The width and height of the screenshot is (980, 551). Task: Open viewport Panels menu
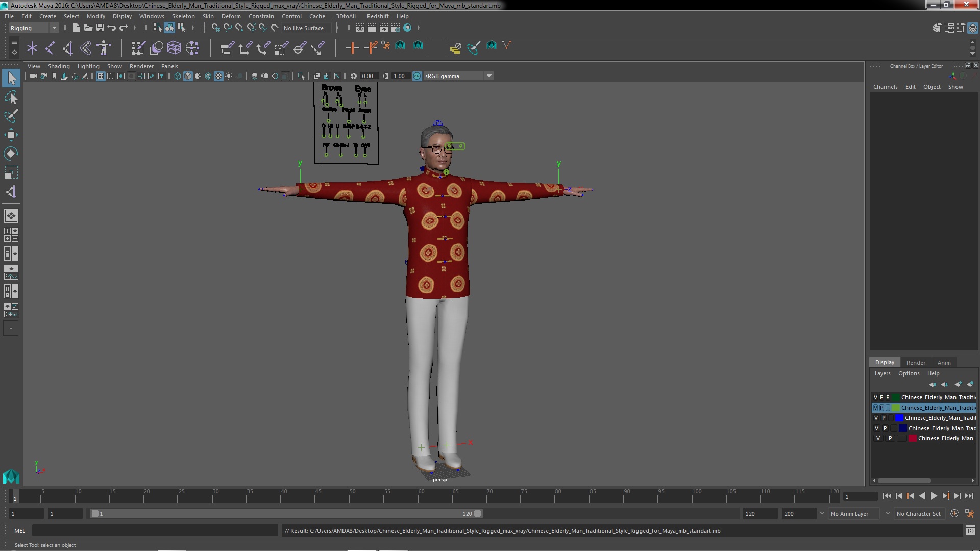point(169,66)
